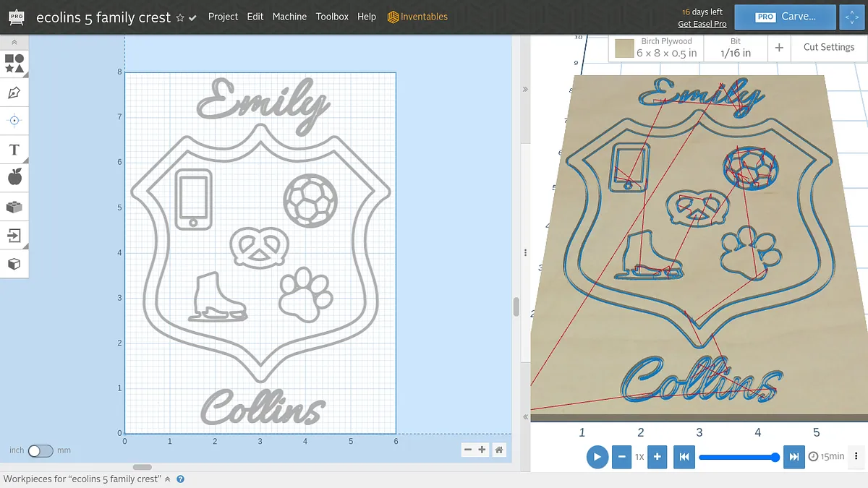Play the toolpath simulation
The width and height of the screenshot is (868, 488).
pos(597,457)
